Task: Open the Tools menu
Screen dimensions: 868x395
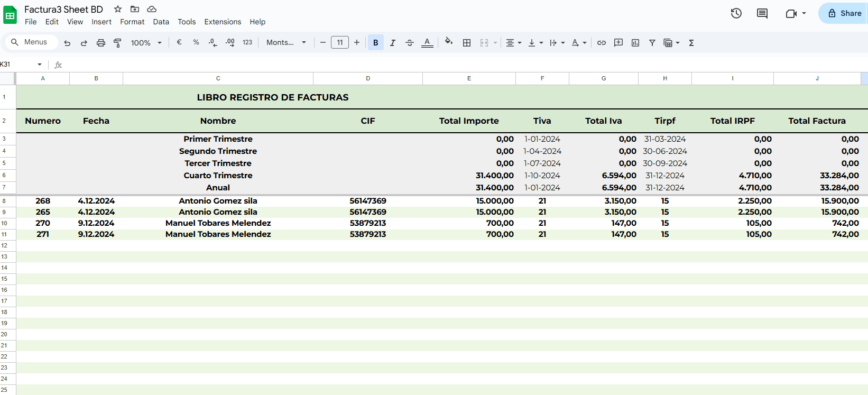Action: [187, 22]
